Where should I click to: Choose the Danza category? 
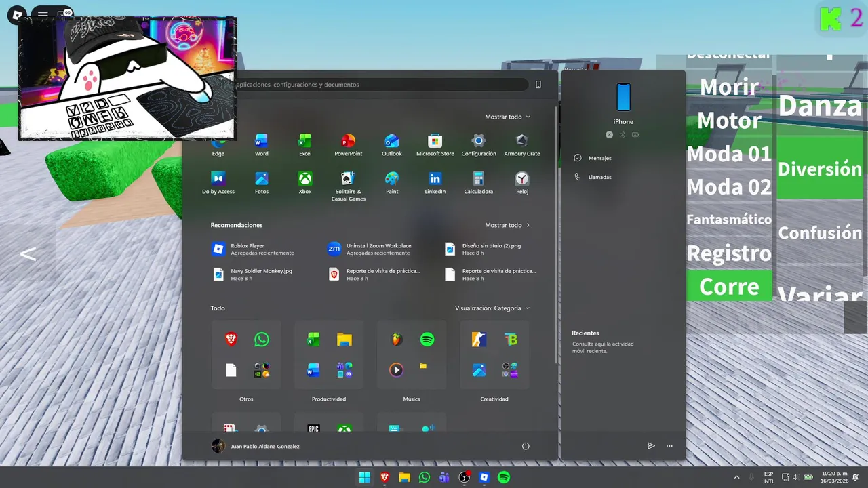pos(820,106)
